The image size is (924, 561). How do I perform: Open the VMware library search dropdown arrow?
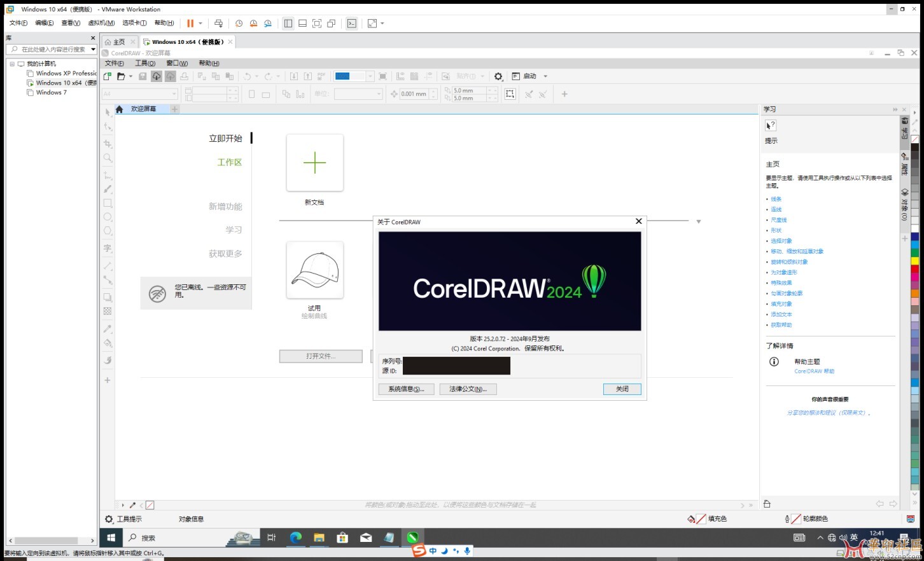click(x=93, y=49)
